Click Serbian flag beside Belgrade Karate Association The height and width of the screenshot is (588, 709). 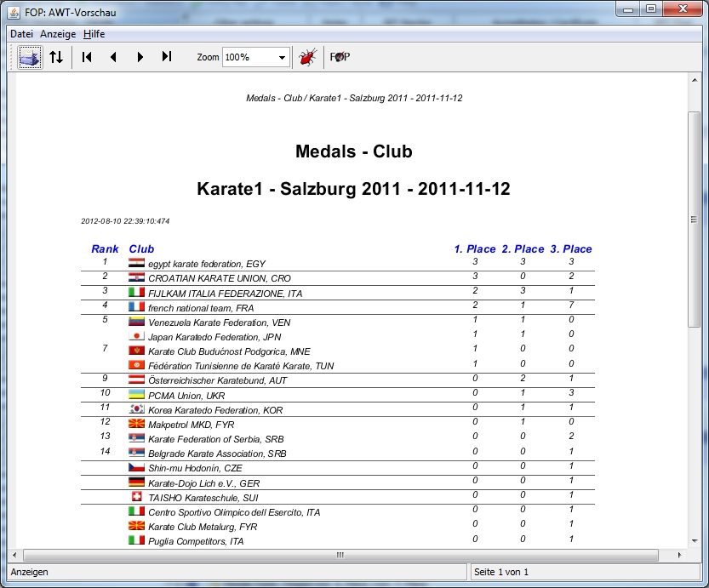click(136, 453)
